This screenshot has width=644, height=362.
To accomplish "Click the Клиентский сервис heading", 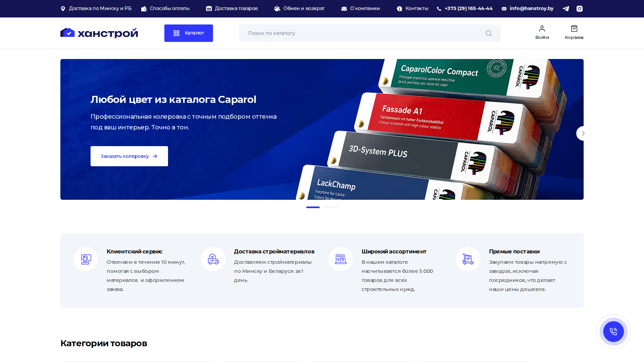I will [135, 251].
